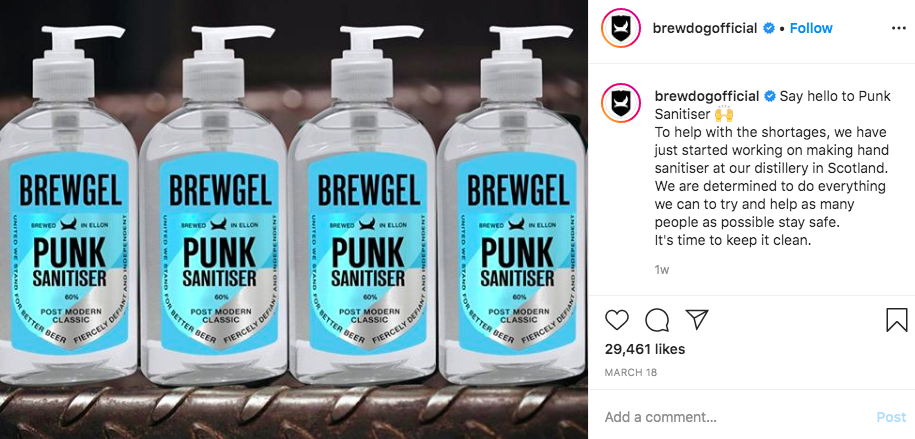
Task: Share the post using the paper plane icon
Action: coord(697,319)
